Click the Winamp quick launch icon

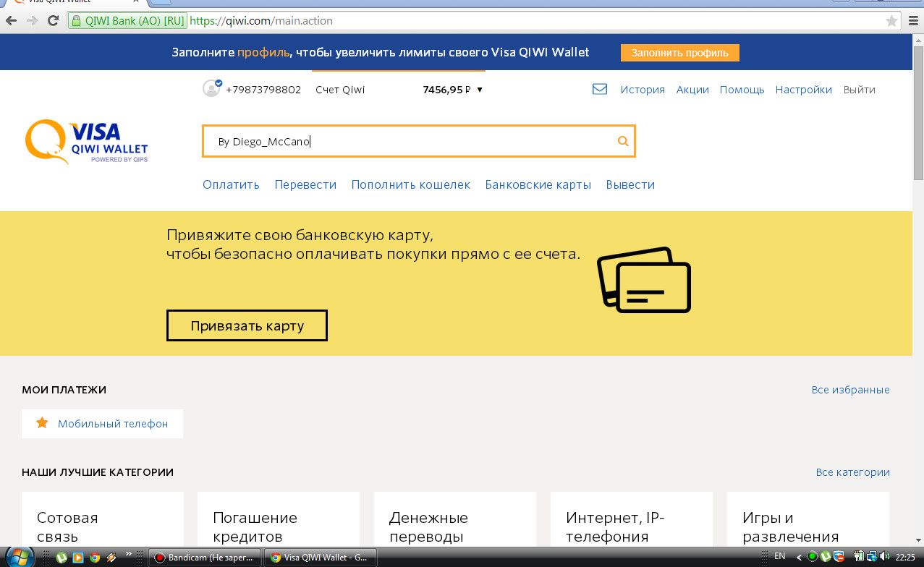111,558
